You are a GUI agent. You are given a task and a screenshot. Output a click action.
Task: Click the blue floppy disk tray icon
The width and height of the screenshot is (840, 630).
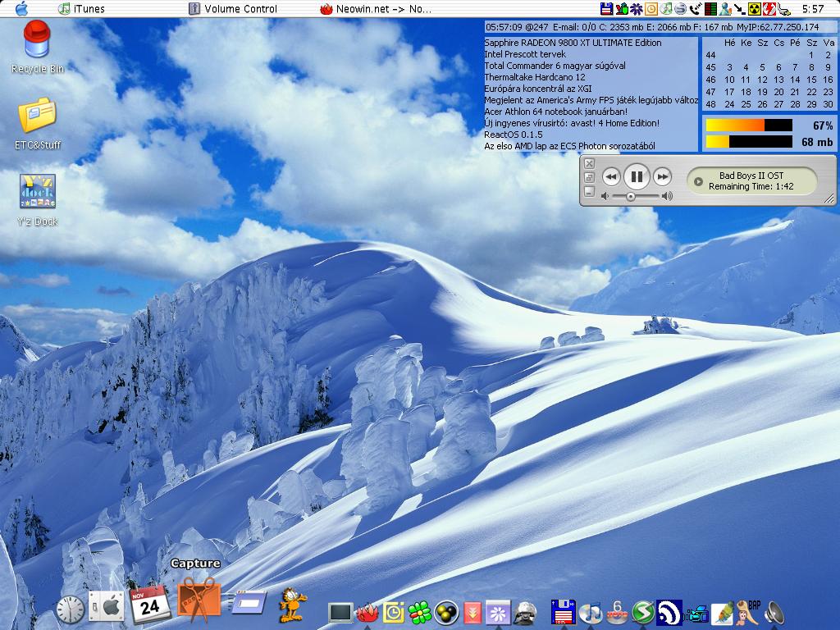[606, 9]
